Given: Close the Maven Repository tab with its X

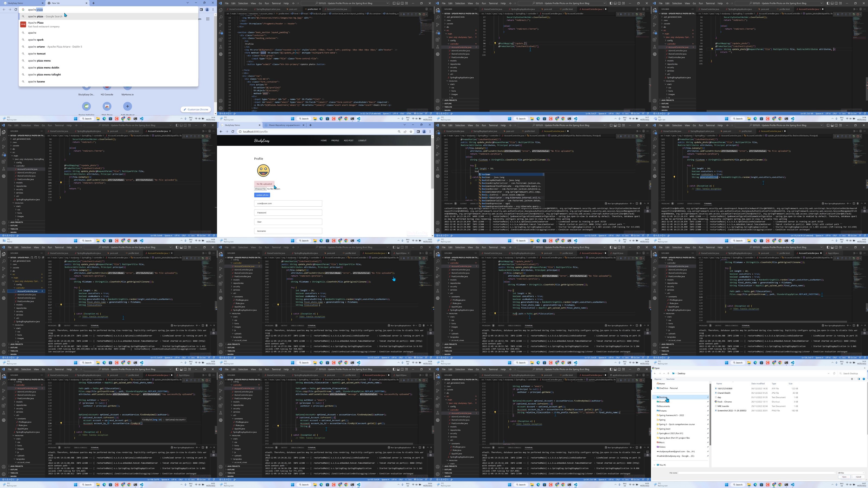Looking at the screenshot, I should (x=303, y=125).
